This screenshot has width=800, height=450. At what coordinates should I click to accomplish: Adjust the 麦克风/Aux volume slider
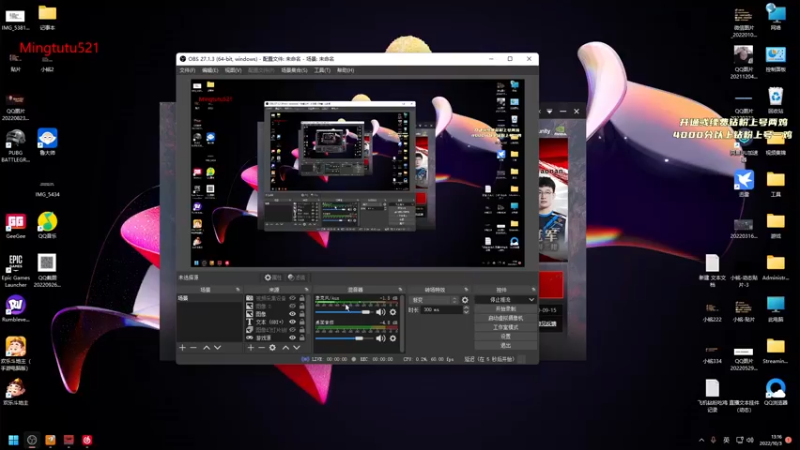coord(343,312)
